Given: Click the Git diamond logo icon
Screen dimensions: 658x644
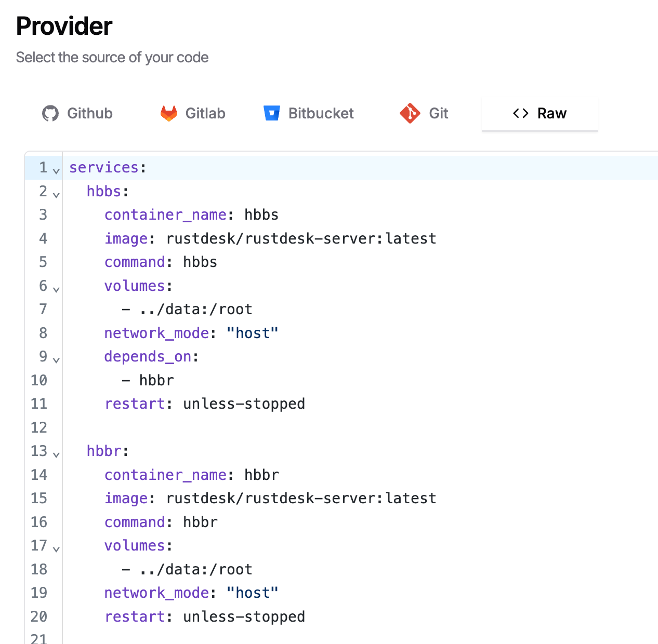Looking at the screenshot, I should (x=410, y=113).
